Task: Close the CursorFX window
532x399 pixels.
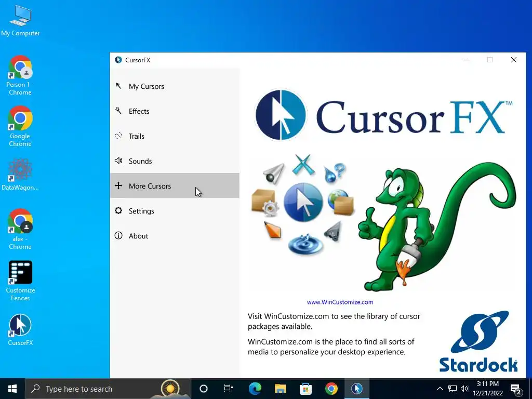Action: point(514,60)
